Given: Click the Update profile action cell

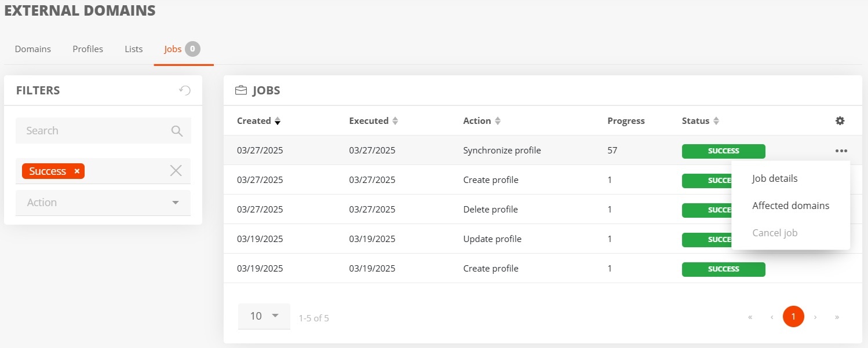Looking at the screenshot, I should [x=492, y=239].
